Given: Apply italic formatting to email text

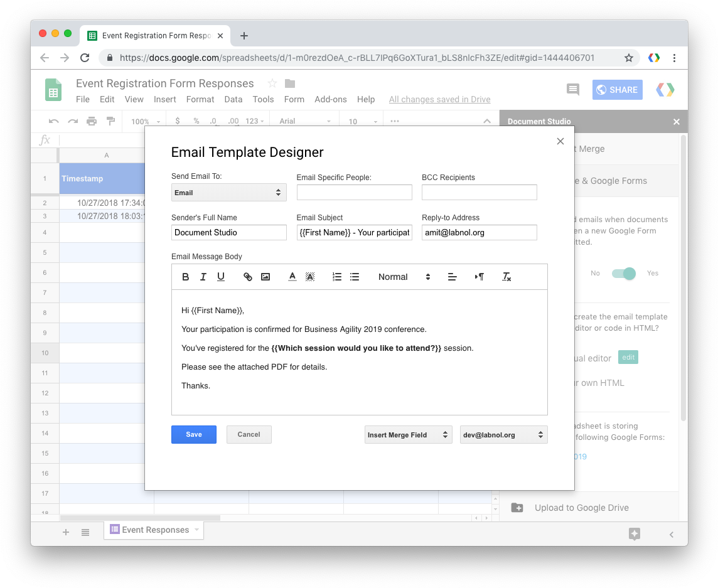Looking at the screenshot, I should [203, 276].
